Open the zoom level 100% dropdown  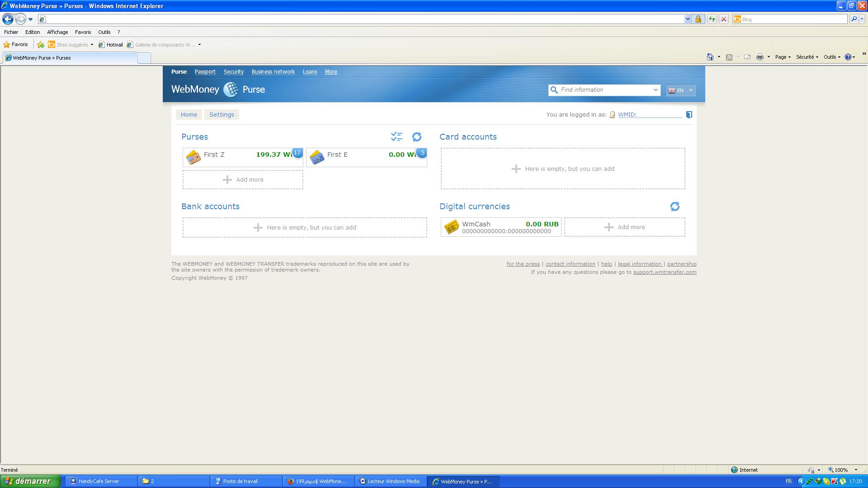click(x=855, y=470)
